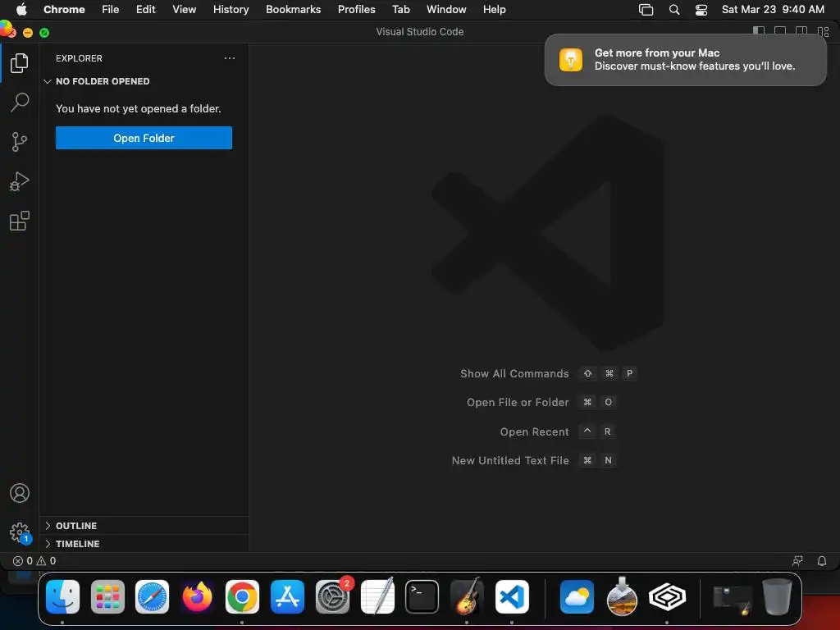The image size is (840, 630).
Task: Expand the Timeline section
Action: [144, 544]
